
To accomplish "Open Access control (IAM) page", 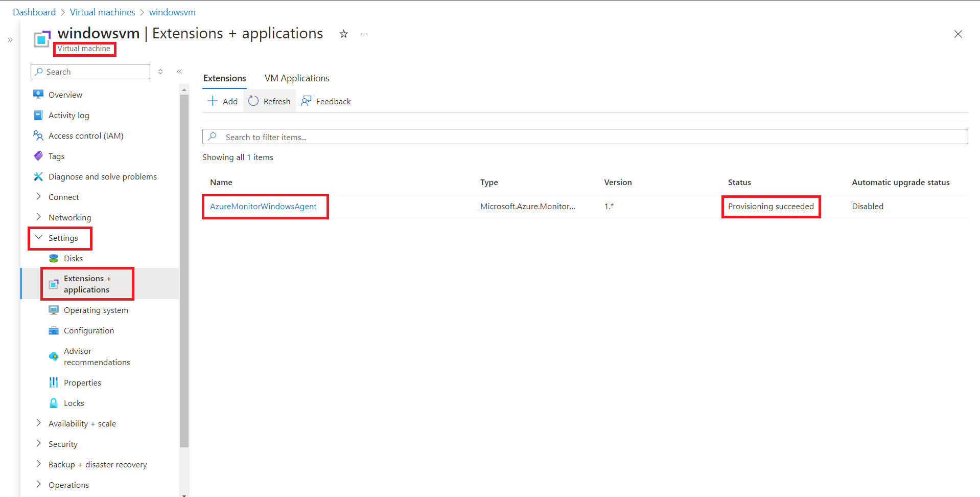I will 86,135.
